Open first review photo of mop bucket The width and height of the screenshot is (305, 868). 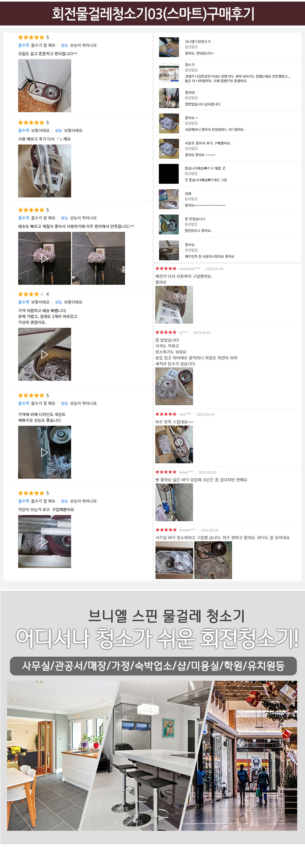[x=44, y=86]
